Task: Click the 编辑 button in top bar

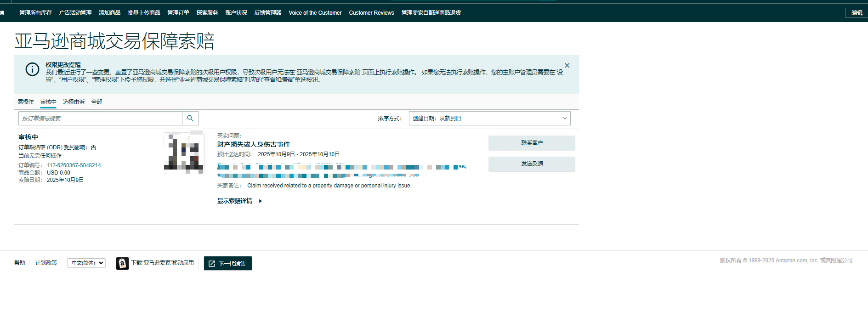Action: [856, 13]
